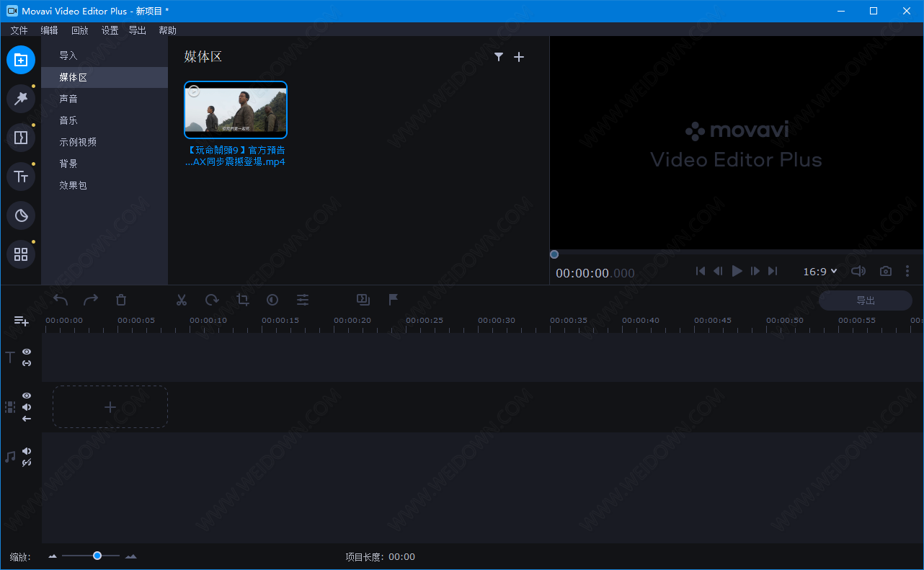The height and width of the screenshot is (570, 924).
Task: Toggle title track visibility eye
Action: pos(27,352)
